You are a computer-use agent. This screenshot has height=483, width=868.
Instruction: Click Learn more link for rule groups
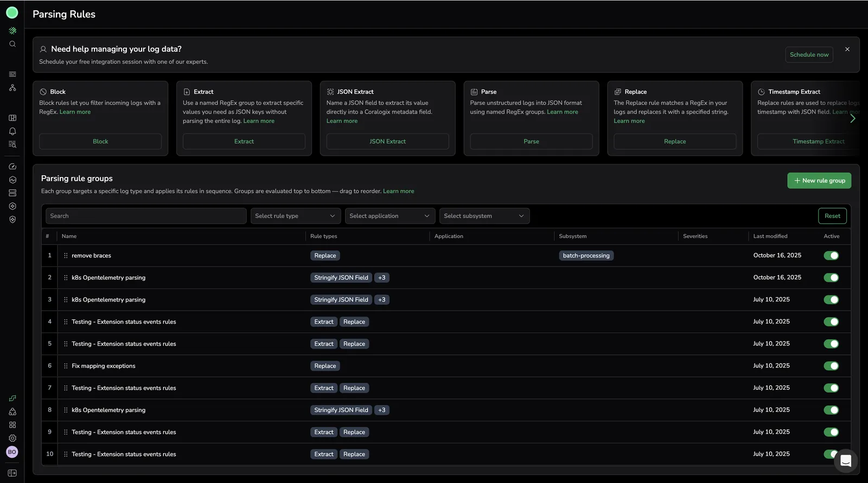click(398, 191)
